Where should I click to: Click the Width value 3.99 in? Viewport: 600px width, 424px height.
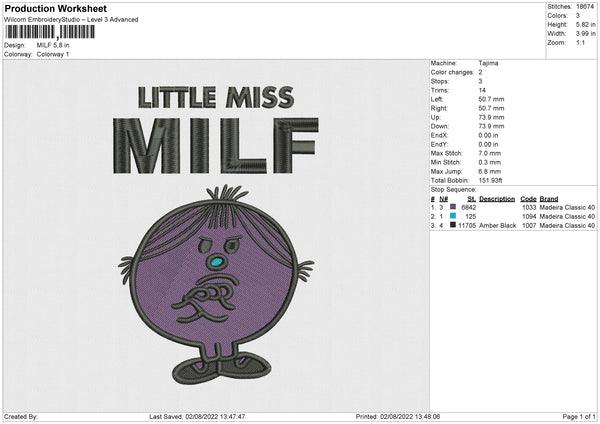[585, 34]
